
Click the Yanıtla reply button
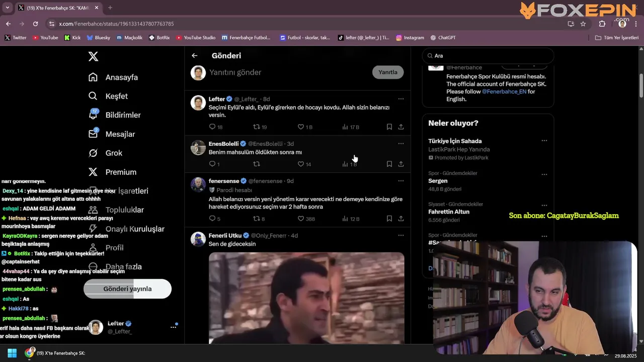pos(388,72)
